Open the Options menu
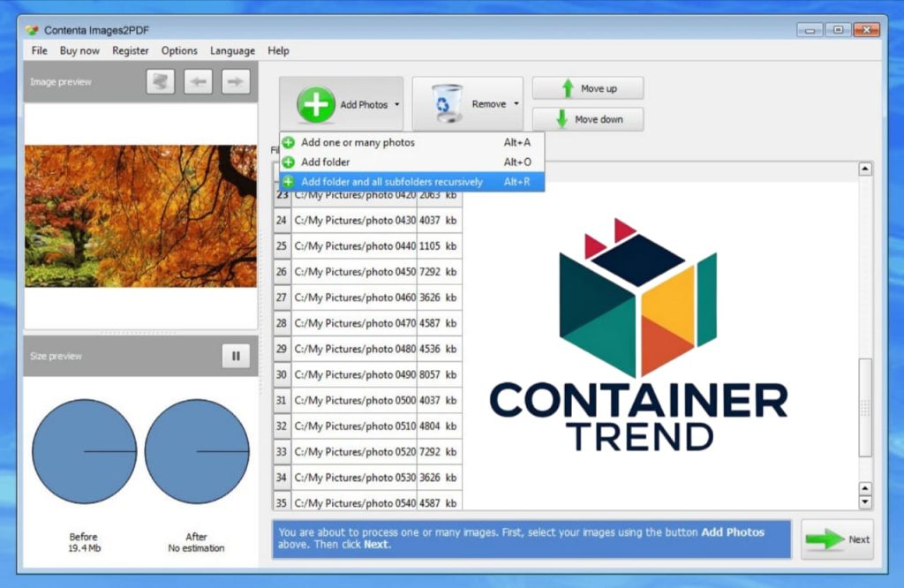The image size is (904, 588). point(179,50)
